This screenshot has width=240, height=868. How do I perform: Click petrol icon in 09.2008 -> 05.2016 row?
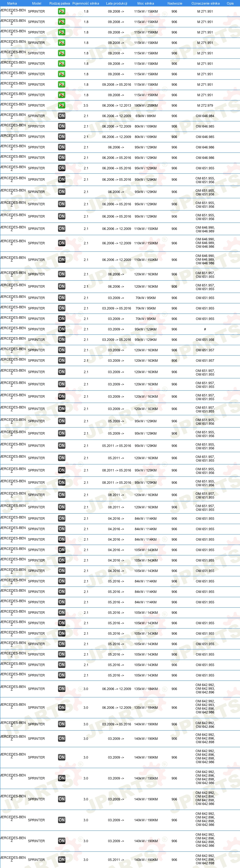pos(62,85)
